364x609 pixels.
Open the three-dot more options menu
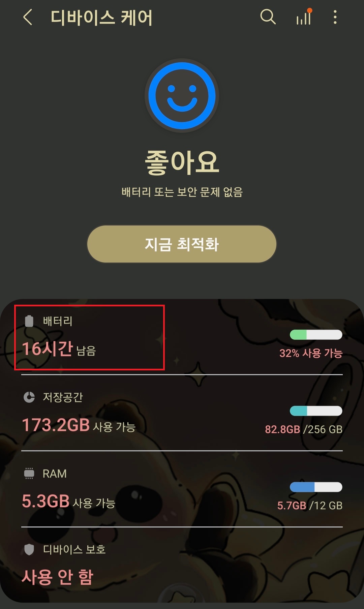[x=335, y=17]
